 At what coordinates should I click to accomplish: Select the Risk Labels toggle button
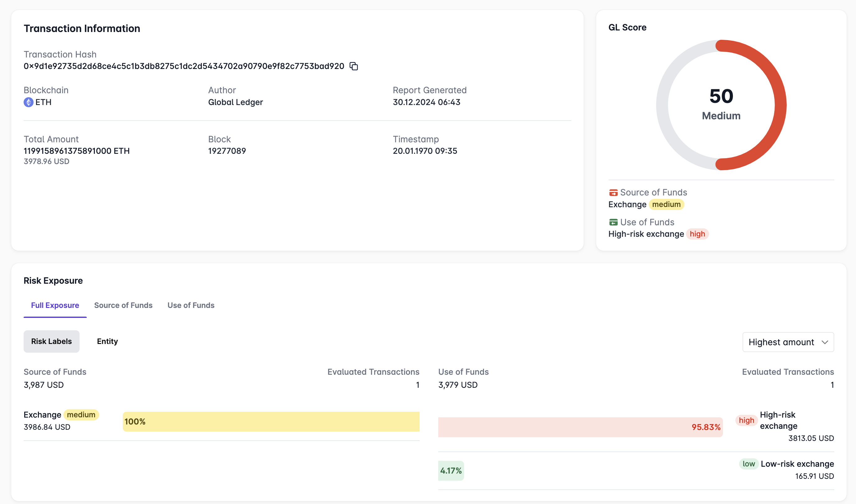(x=51, y=341)
